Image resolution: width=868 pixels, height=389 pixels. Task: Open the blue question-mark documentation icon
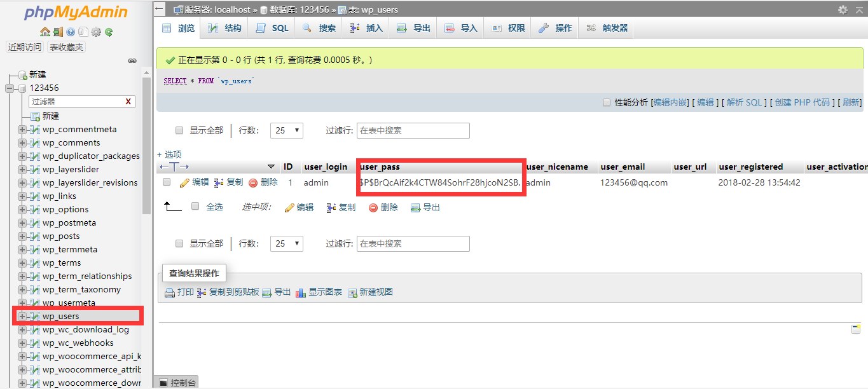pos(71,32)
